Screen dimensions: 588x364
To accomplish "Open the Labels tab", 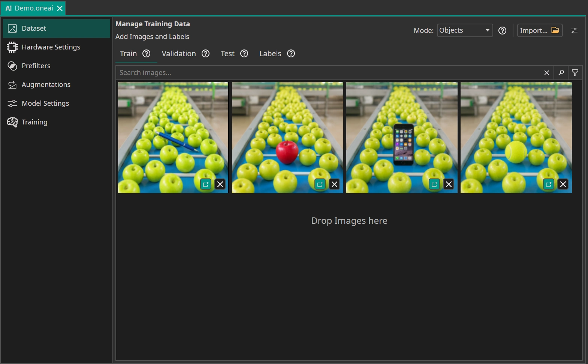I will [x=270, y=54].
